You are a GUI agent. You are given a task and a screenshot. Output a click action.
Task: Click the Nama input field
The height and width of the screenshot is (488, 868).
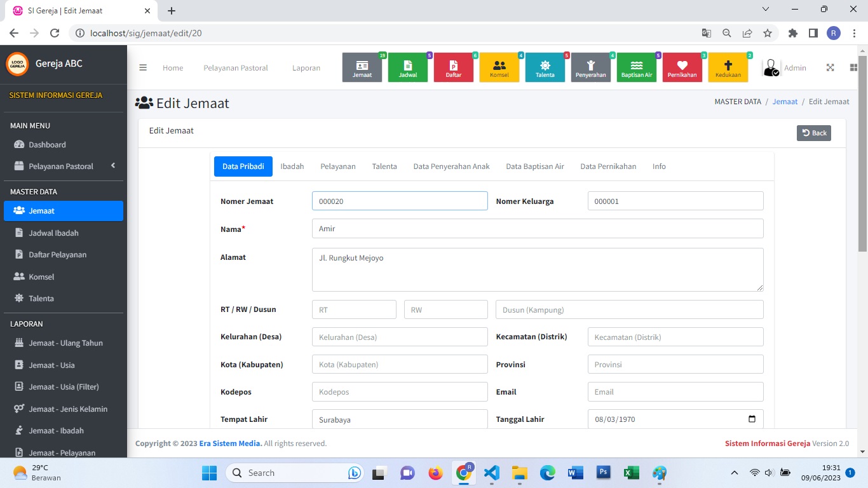[x=538, y=229]
